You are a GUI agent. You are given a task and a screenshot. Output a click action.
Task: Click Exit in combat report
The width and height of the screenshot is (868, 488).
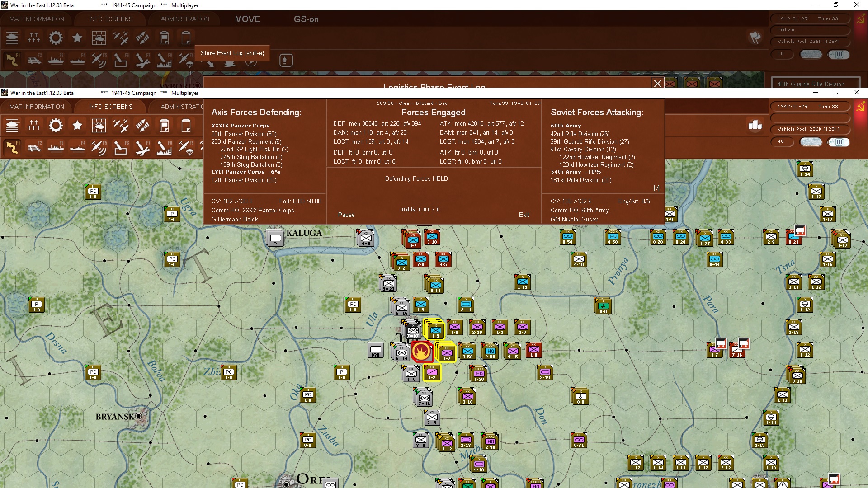[x=524, y=215]
